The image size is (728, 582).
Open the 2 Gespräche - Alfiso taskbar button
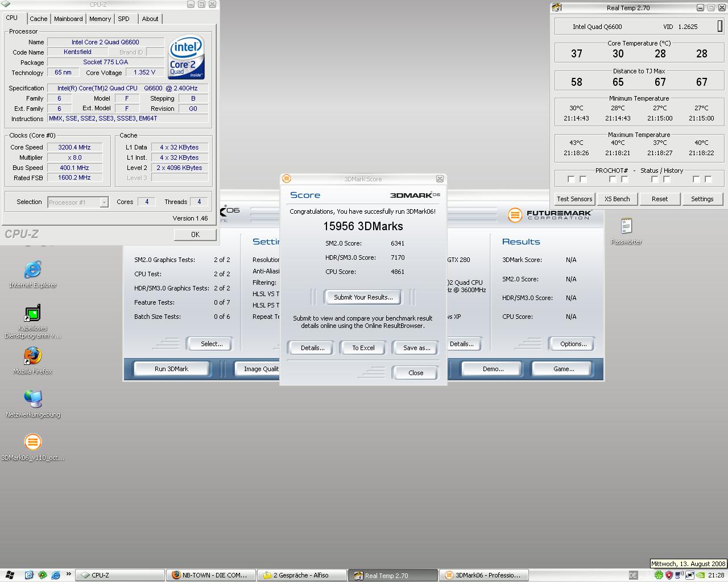(x=301, y=575)
